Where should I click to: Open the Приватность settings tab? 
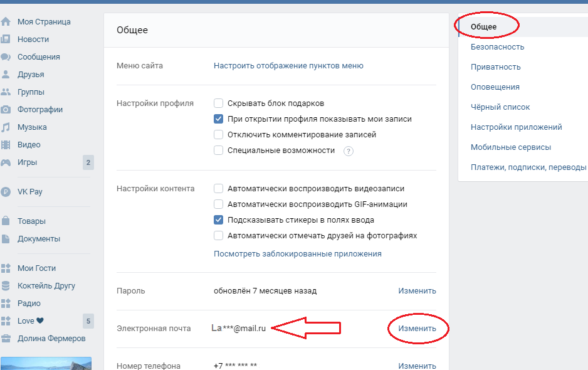(x=495, y=67)
